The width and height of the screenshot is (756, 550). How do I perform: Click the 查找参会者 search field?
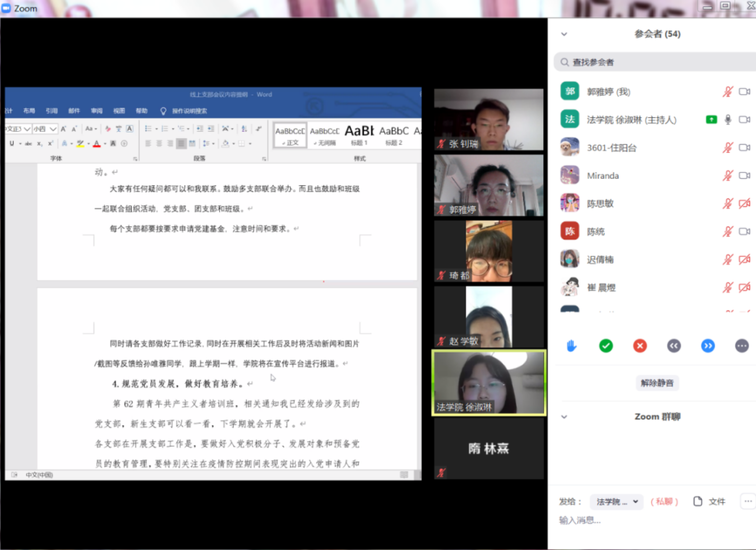pyautogui.click(x=658, y=62)
